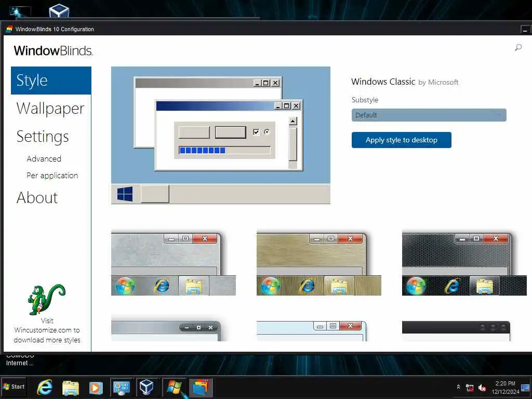Open the COMODO Internet desktop shortcut
The image size is (532, 399).
[x=20, y=360]
